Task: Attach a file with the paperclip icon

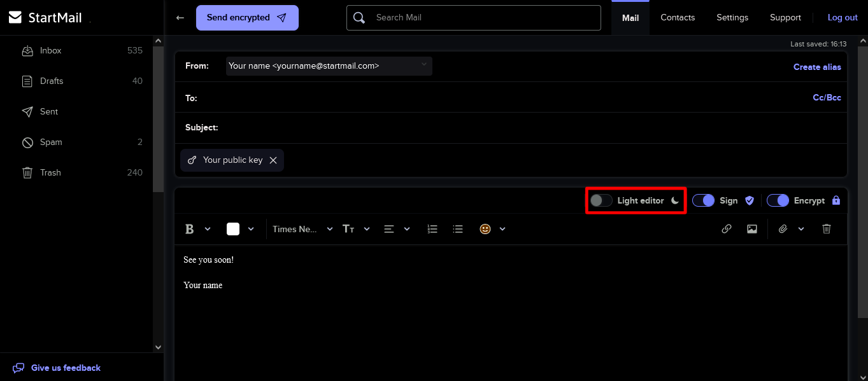Action: click(783, 229)
